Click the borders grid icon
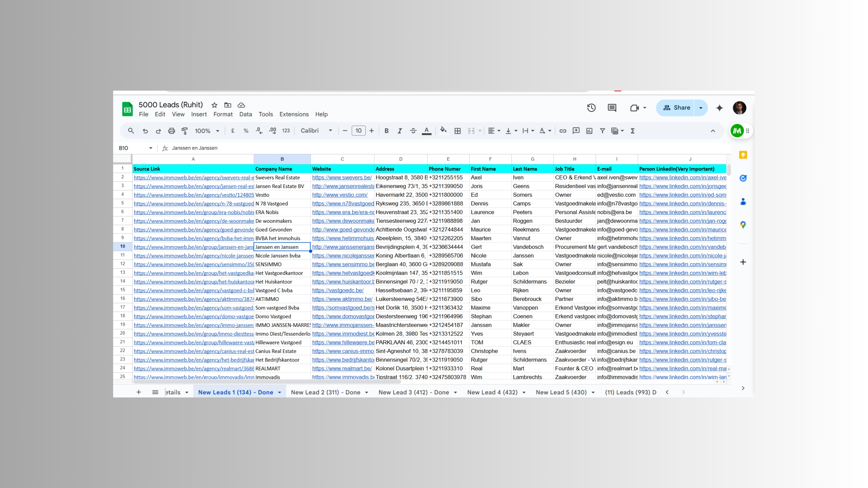 [x=457, y=131]
